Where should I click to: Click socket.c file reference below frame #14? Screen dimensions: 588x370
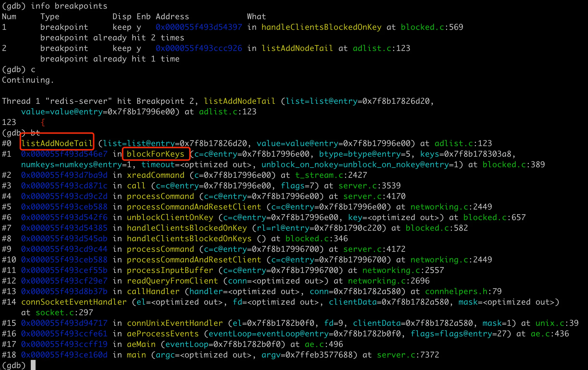[x=55, y=313]
